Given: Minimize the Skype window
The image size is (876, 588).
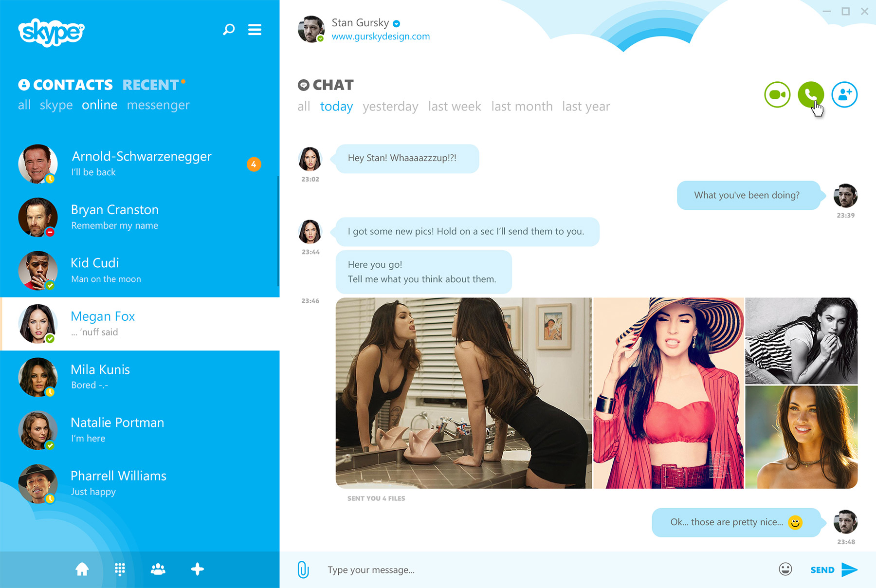Looking at the screenshot, I should coord(827,11).
